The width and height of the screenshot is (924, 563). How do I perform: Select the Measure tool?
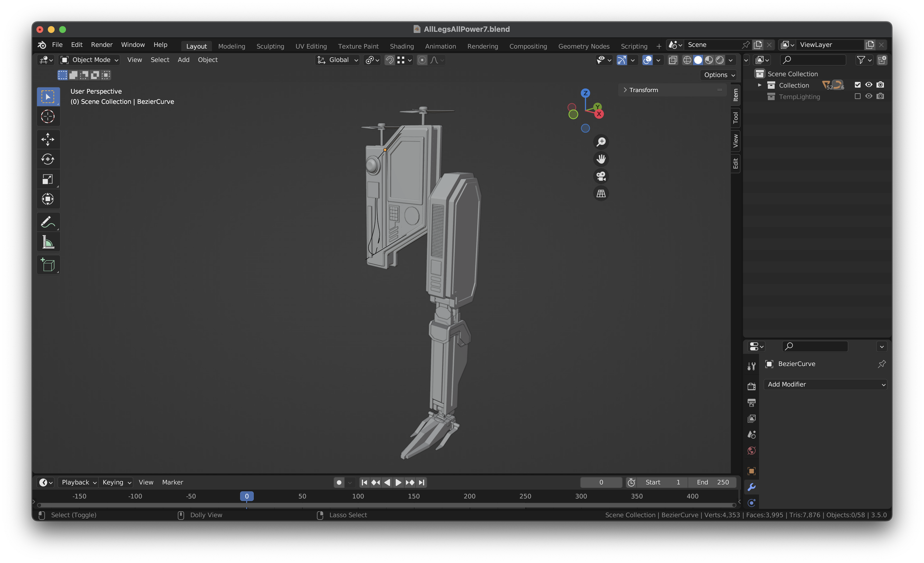[x=48, y=242]
